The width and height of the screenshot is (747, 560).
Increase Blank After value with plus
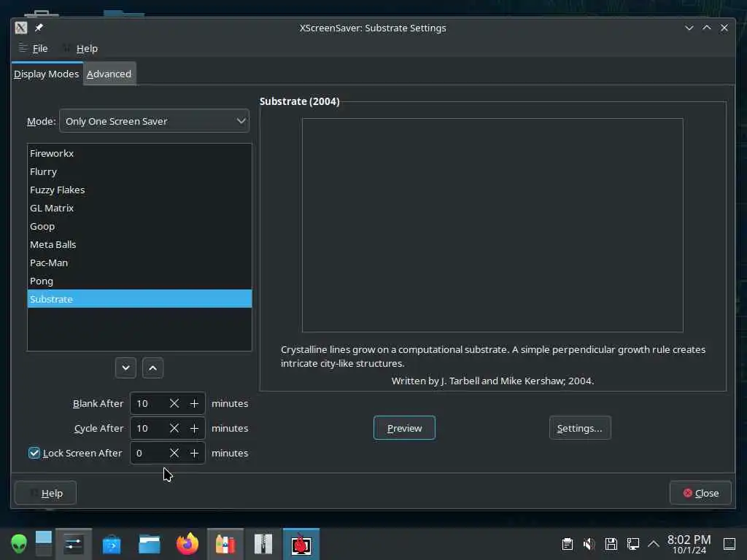pos(194,403)
